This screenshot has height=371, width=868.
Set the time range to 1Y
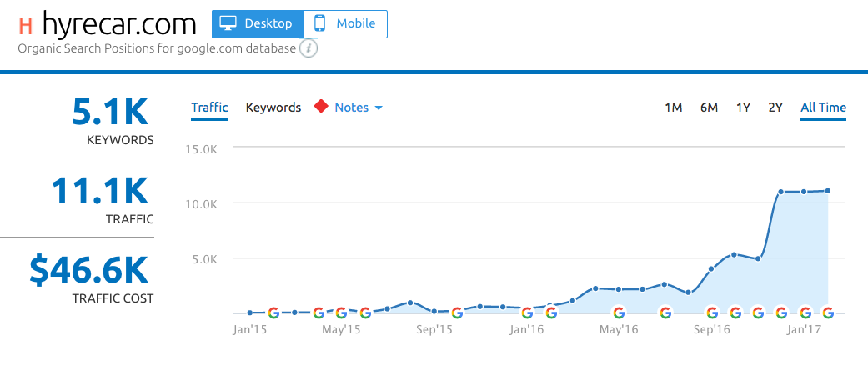[x=743, y=108]
